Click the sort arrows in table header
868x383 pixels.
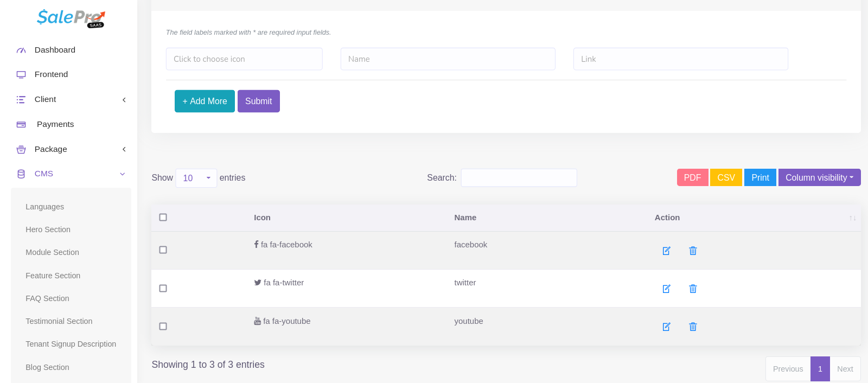tap(852, 218)
